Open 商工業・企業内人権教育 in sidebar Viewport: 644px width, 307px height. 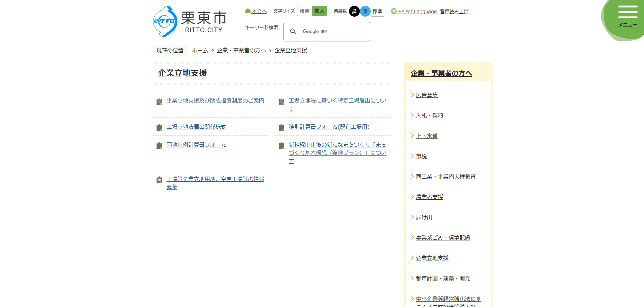[446, 177]
